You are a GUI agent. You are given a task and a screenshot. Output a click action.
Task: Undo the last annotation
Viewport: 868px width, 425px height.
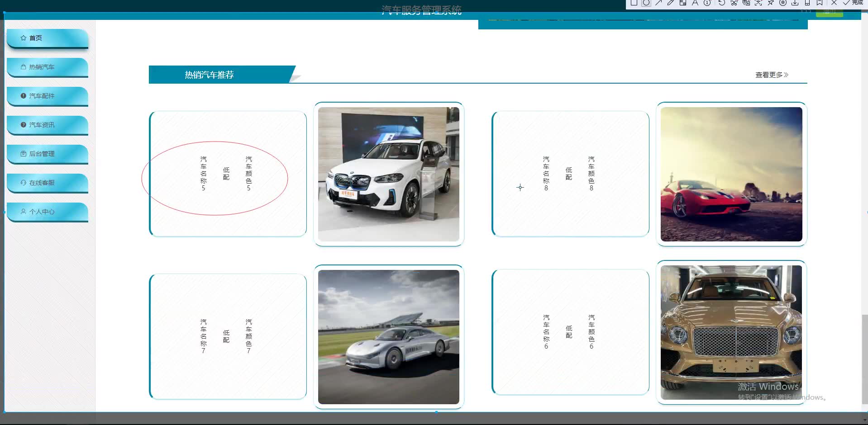(x=721, y=3)
